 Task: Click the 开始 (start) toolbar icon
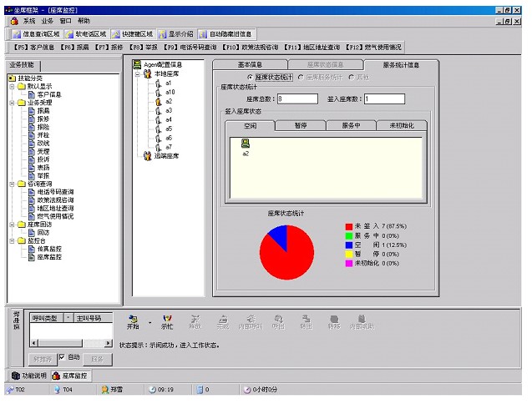tap(134, 319)
